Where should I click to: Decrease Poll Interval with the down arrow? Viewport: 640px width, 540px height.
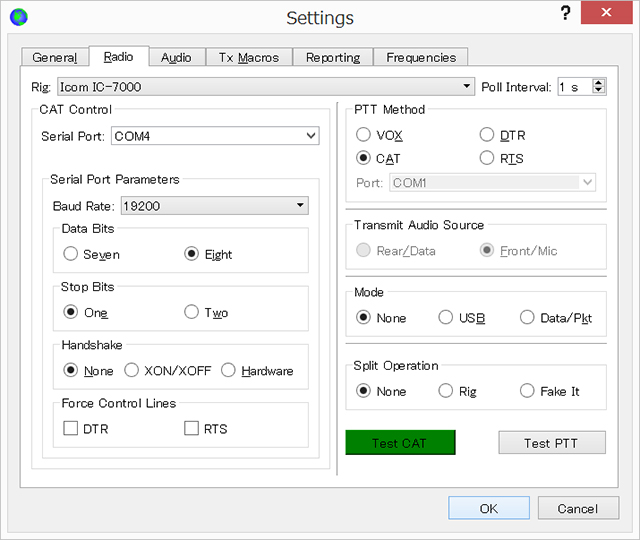599,90
